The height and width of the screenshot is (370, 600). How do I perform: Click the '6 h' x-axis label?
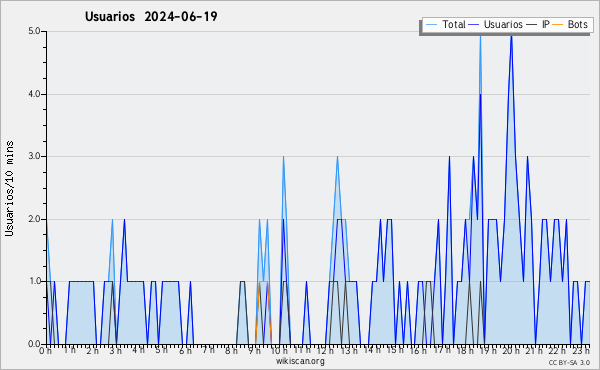point(186,351)
